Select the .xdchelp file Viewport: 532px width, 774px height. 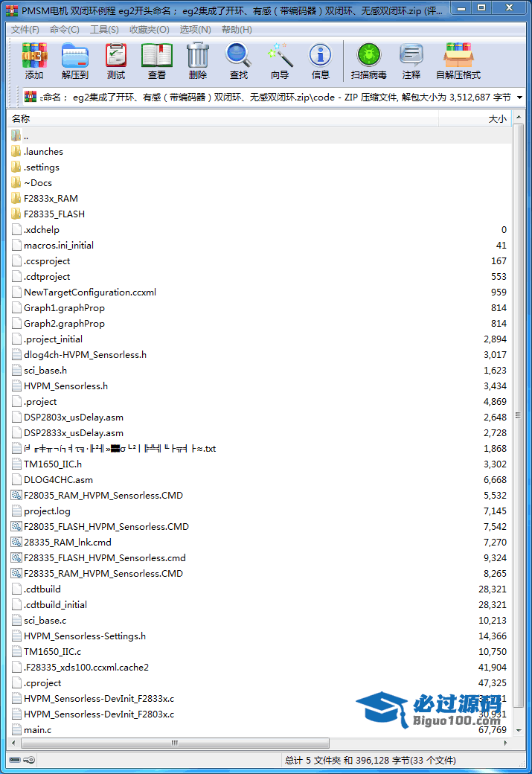coord(42,229)
